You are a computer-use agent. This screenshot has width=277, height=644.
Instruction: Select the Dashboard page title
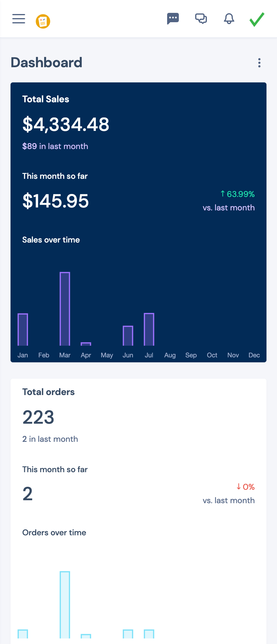click(46, 62)
